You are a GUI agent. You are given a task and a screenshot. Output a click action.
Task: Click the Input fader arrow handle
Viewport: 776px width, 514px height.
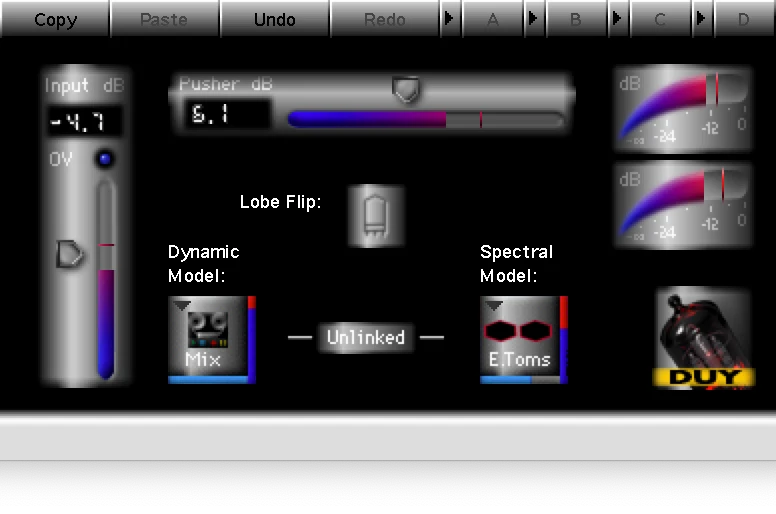coord(69,254)
